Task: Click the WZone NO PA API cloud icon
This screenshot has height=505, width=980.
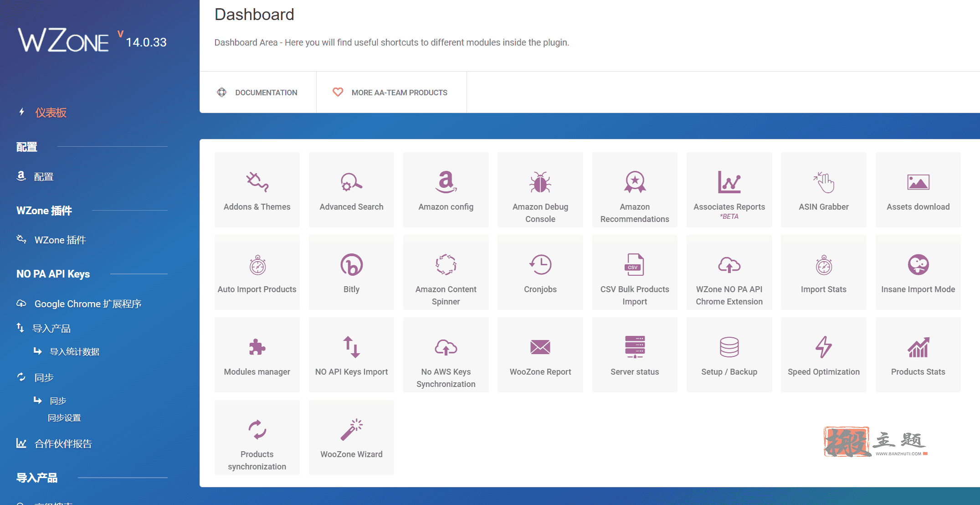Action: click(x=729, y=264)
